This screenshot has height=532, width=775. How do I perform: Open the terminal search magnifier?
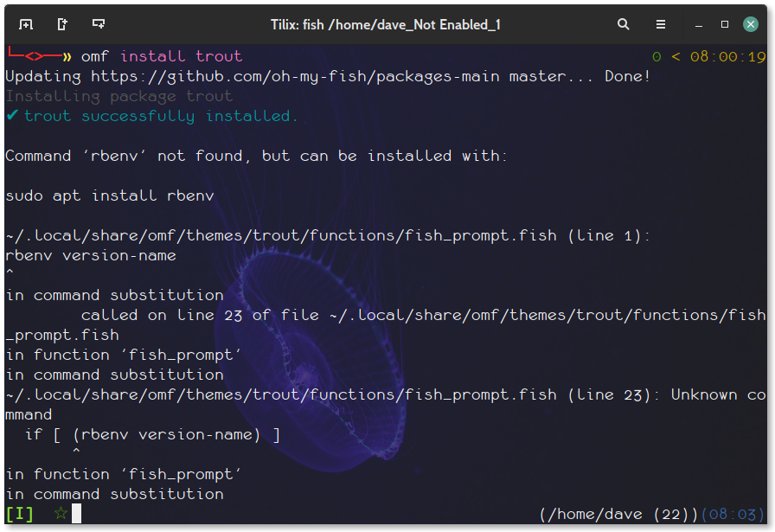coord(624,24)
